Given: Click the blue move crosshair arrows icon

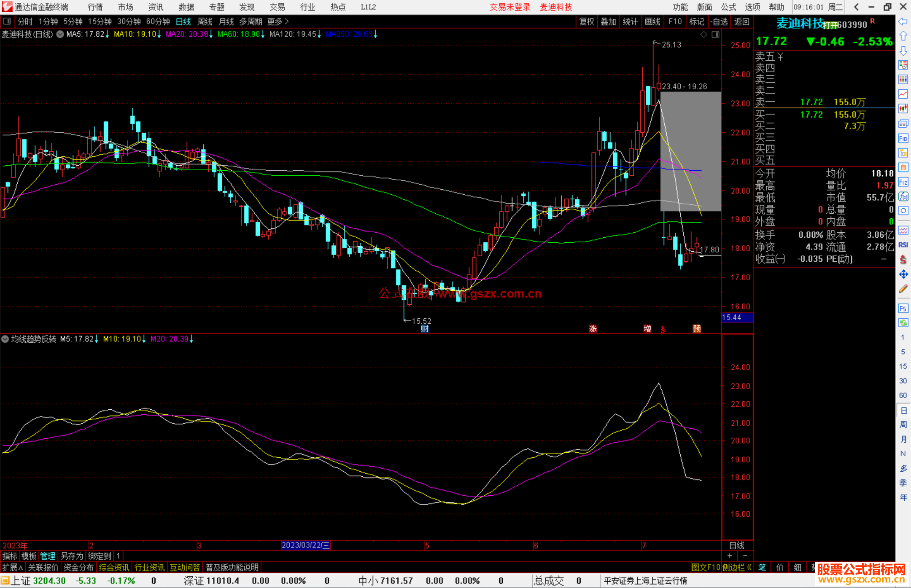Looking at the screenshot, I should (x=903, y=274).
